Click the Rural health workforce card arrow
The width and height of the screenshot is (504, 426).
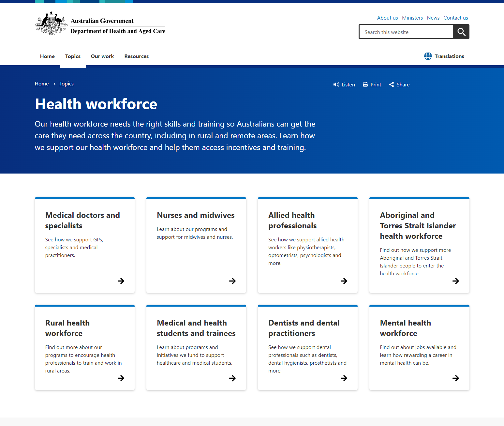click(x=121, y=378)
